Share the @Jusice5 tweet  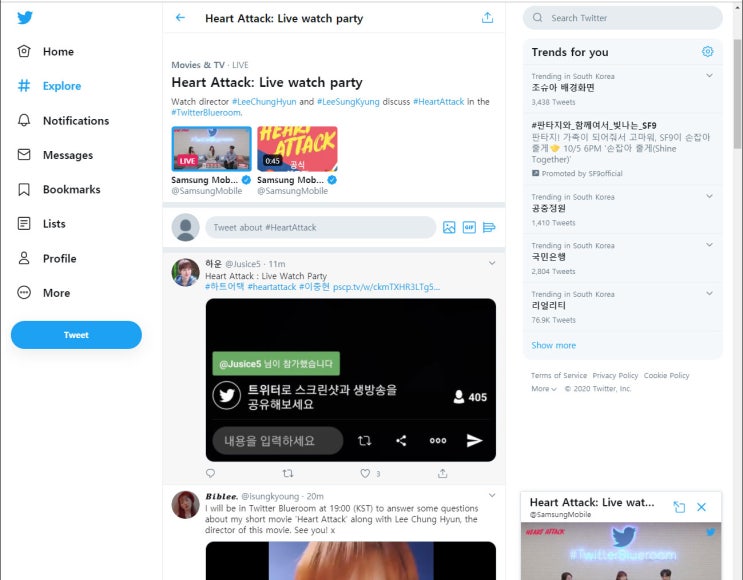[x=442, y=473]
